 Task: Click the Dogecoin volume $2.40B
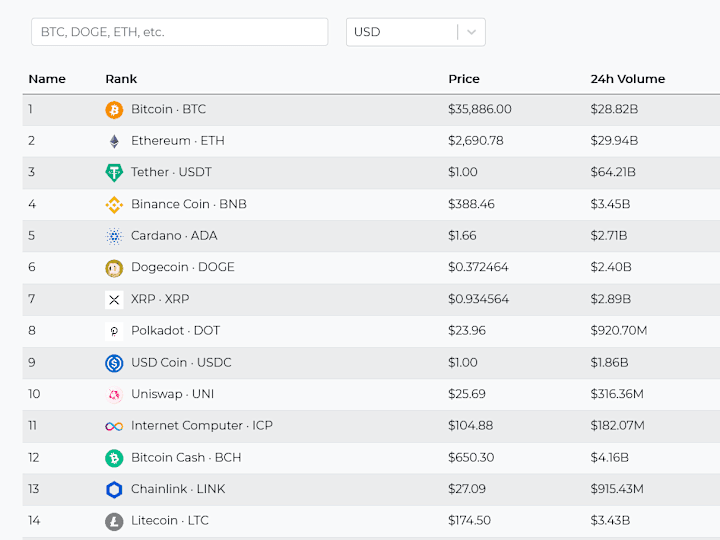tap(611, 267)
